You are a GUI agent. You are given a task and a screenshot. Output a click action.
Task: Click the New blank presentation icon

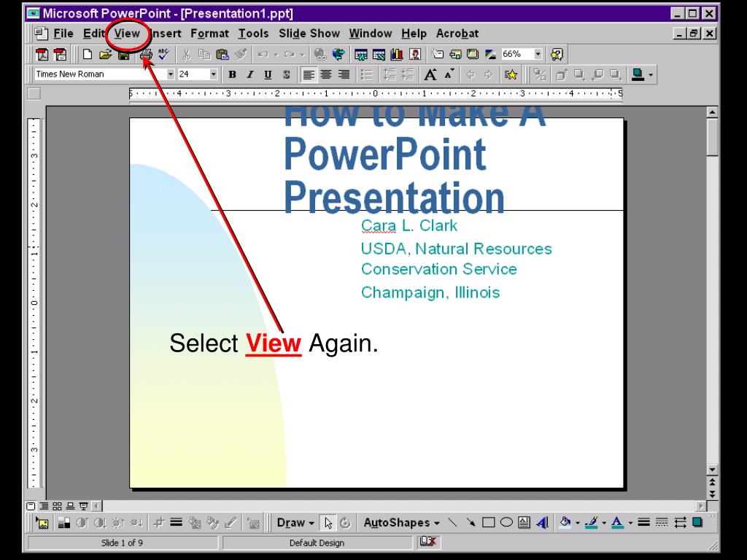tap(88, 54)
